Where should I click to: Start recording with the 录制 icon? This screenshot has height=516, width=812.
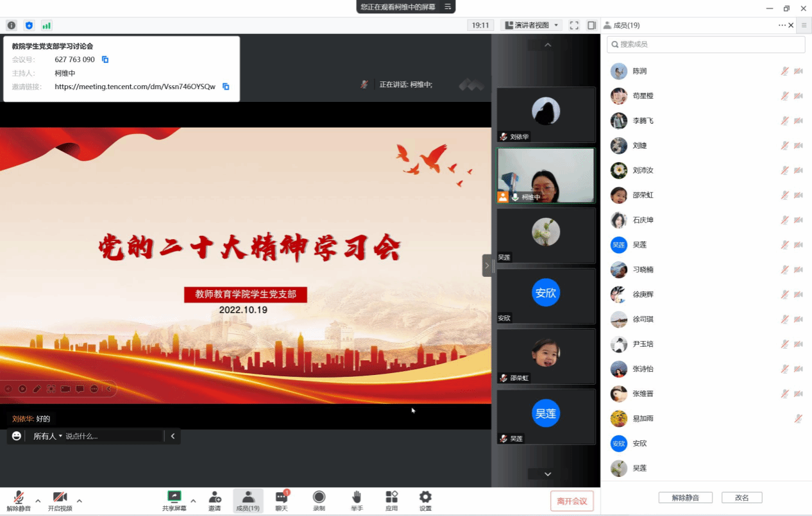(x=319, y=497)
